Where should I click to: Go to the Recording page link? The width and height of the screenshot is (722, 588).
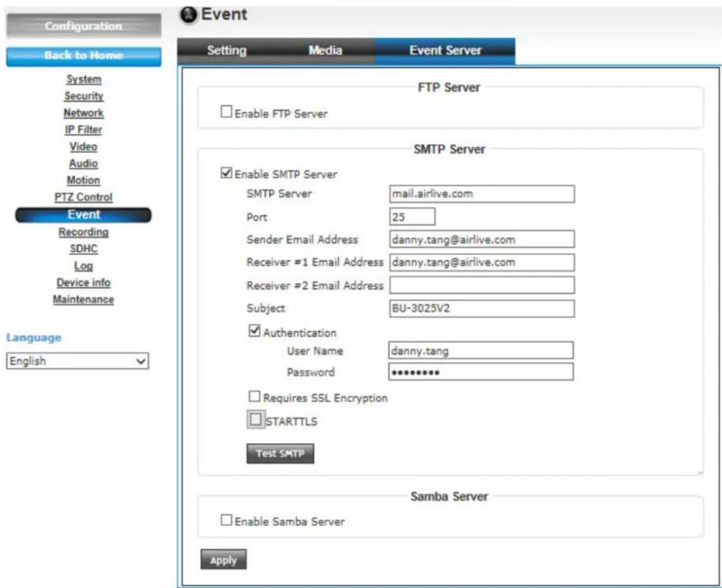point(83,232)
